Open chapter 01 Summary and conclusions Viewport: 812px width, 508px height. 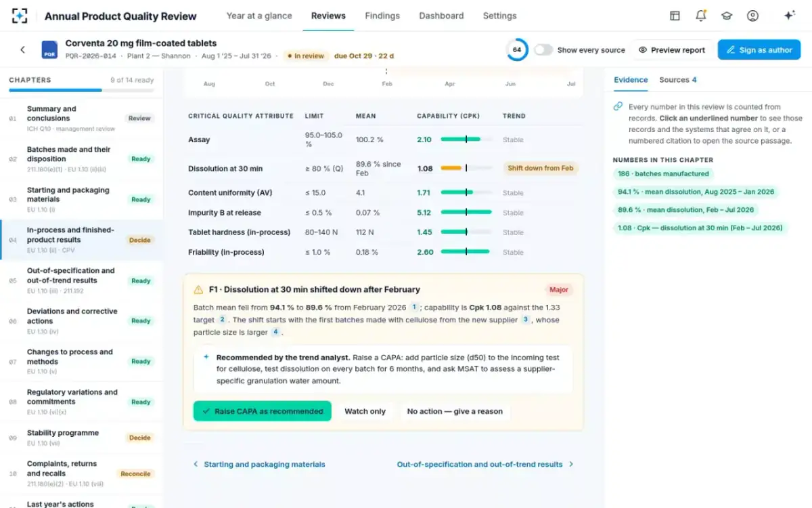click(81, 119)
